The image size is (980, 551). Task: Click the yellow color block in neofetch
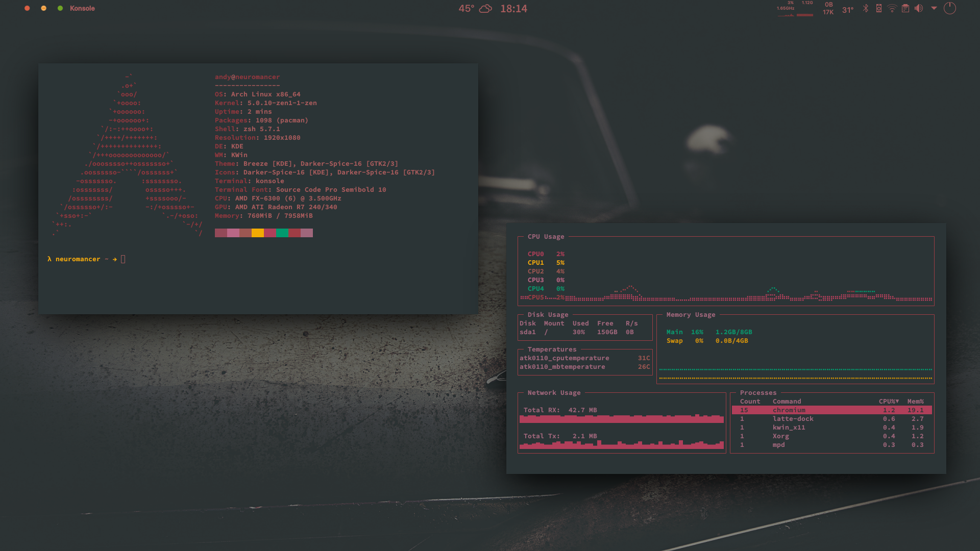pos(258,233)
